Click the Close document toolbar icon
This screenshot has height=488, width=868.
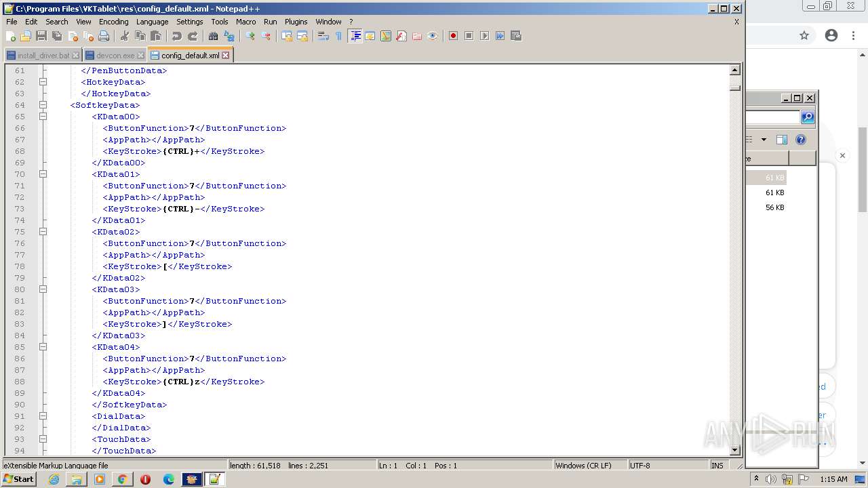(x=73, y=36)
